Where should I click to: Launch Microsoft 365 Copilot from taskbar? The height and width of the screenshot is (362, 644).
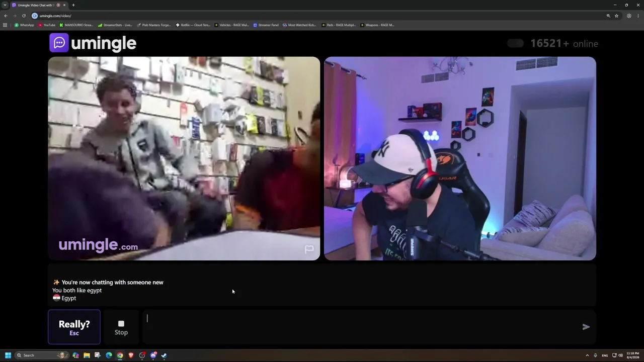click(x=75, y=355)
